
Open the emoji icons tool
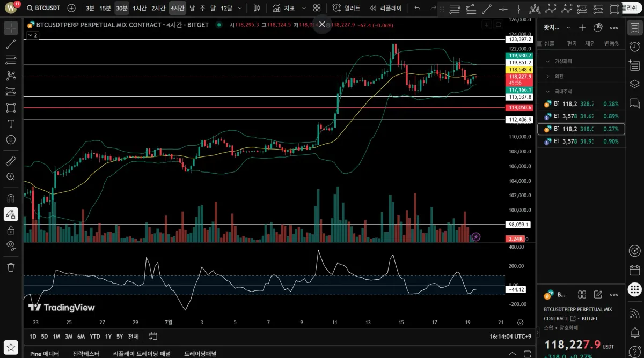[11, 139]
